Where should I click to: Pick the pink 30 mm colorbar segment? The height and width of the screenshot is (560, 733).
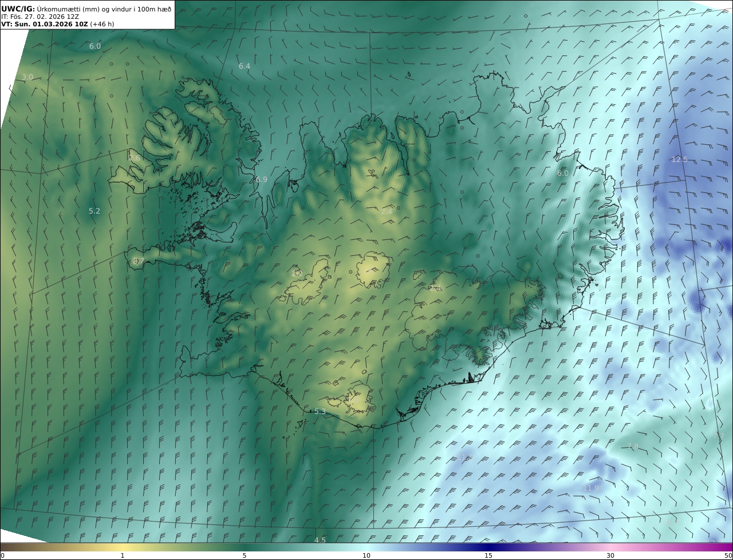(x=610, y=547)
